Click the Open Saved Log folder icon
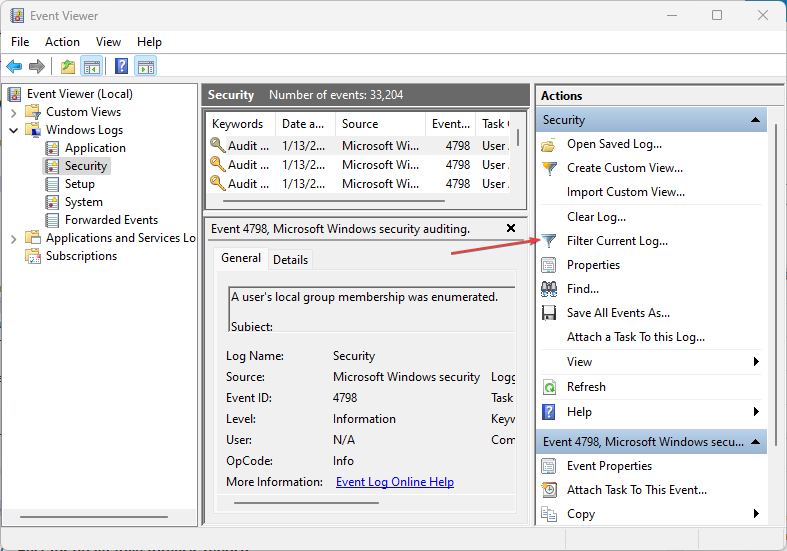 pos(549,145)
